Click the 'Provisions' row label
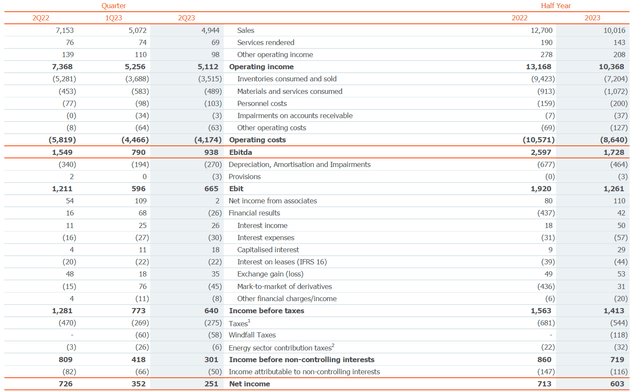The width and height of the screenshot is (640, 392). tap(244, 177)
